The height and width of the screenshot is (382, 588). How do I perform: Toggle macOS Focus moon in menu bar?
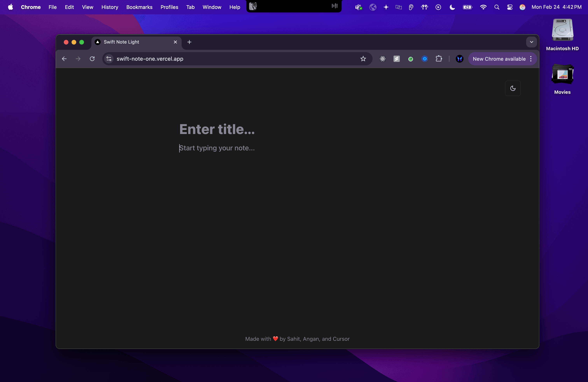pos(452,7)
